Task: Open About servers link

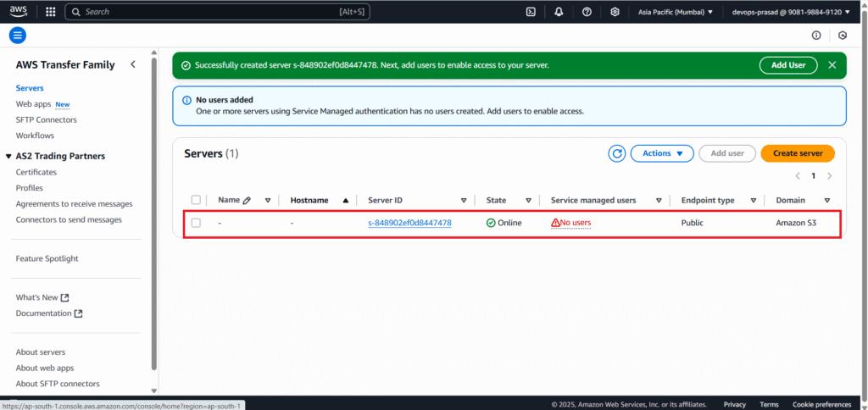Action: (41, 352)
